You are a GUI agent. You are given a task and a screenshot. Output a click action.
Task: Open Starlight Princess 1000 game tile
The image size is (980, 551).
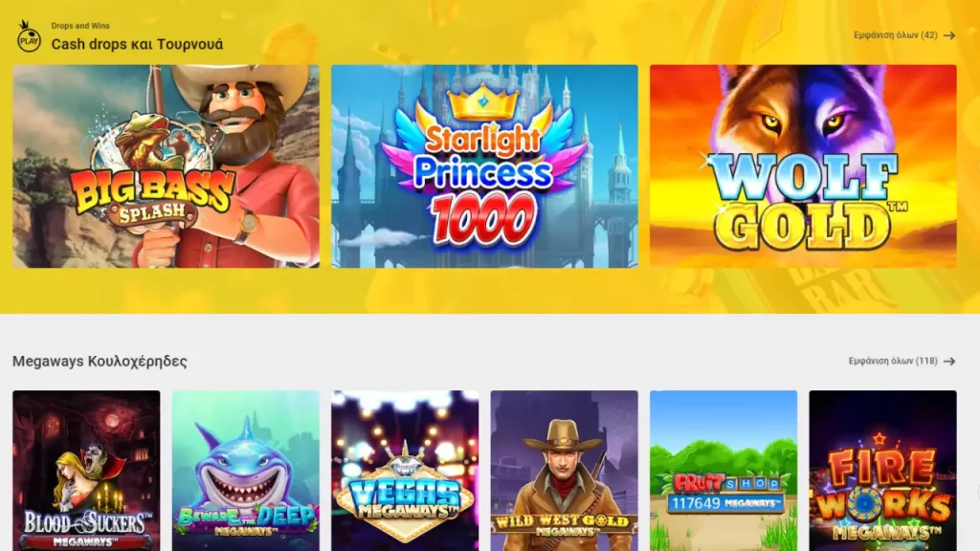tap(484, 166)
